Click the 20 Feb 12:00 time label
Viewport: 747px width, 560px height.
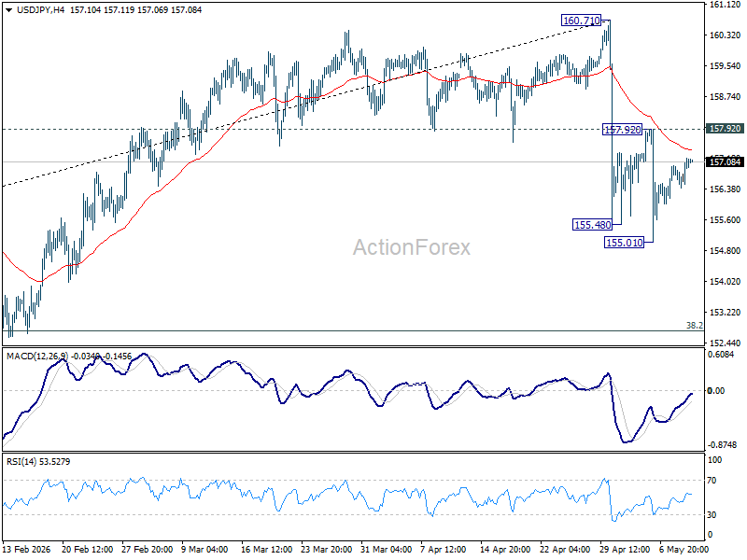87,550
